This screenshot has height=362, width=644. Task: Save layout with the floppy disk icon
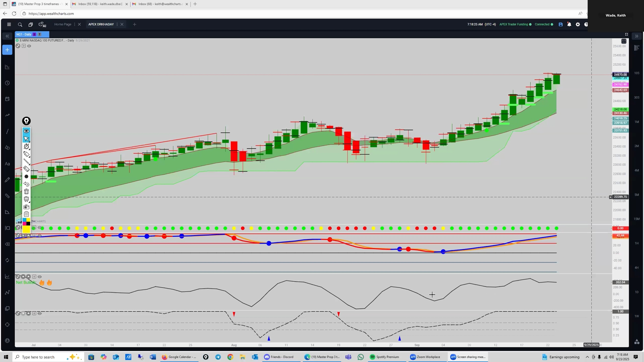(x=560, y=24)
